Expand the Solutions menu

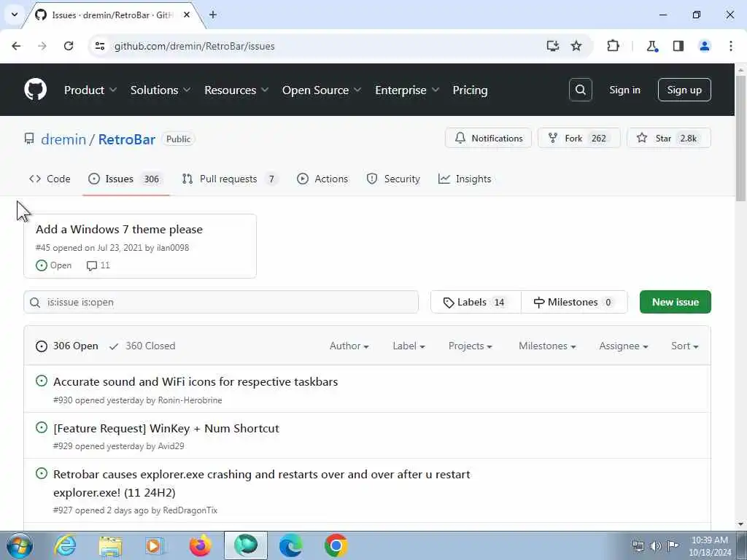click(x=160, y=90)
